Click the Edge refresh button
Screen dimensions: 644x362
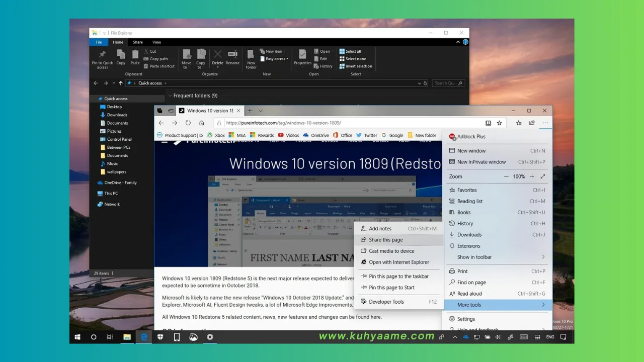coord(188,123)
